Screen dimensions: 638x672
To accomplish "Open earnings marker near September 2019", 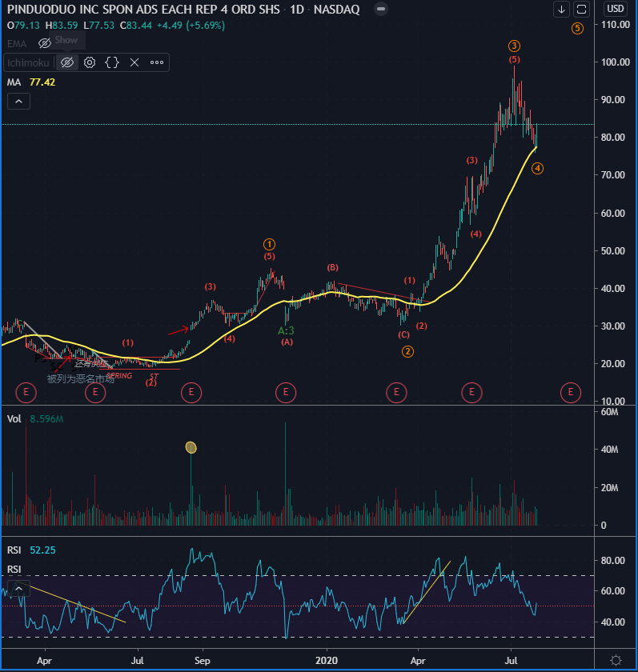I will click(191, 392).
